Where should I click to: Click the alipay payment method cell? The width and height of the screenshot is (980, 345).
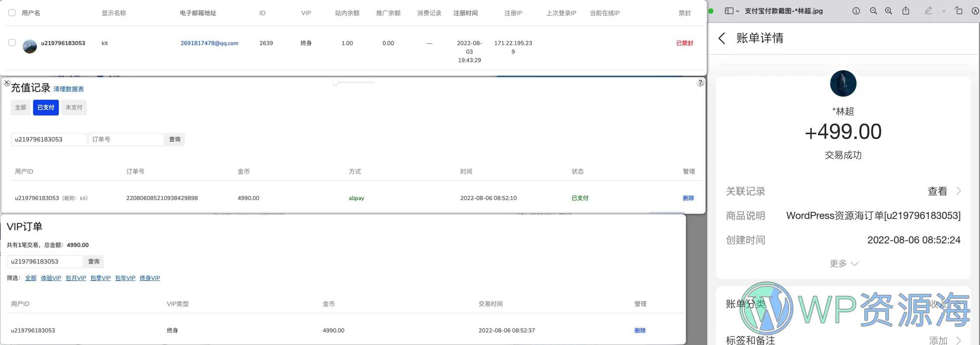coord(357,198)
